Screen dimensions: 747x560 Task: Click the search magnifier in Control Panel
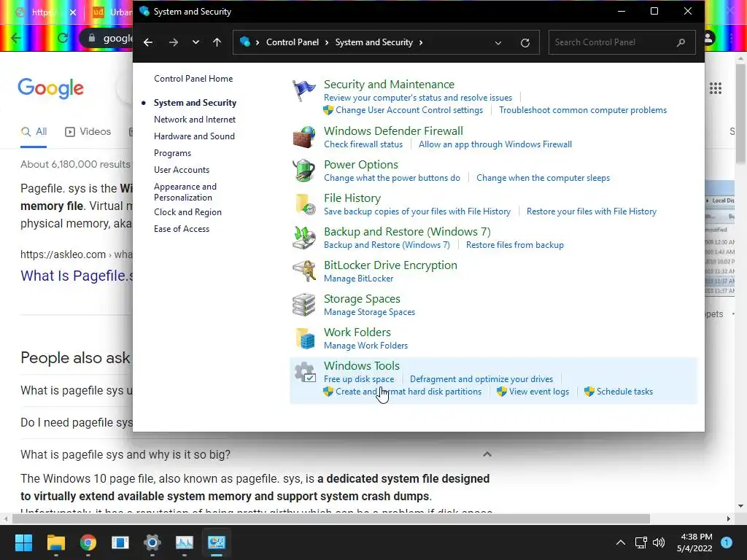point(681,42)
